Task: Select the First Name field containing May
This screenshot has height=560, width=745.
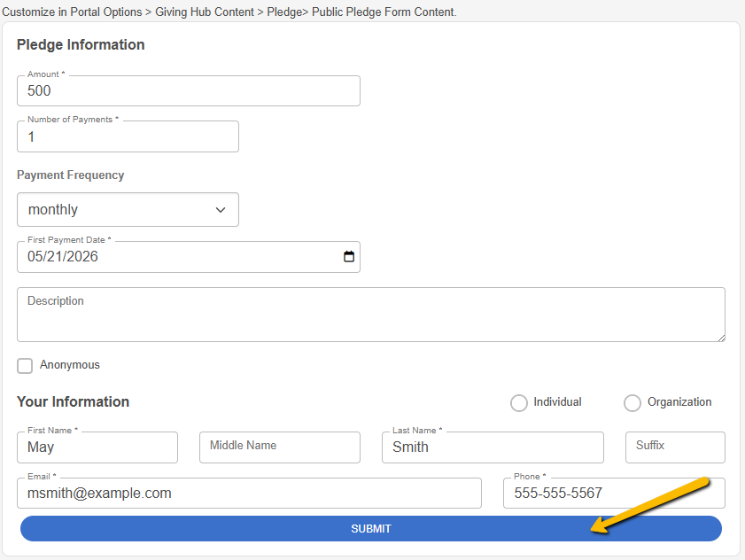Action: tap(97, 447)
